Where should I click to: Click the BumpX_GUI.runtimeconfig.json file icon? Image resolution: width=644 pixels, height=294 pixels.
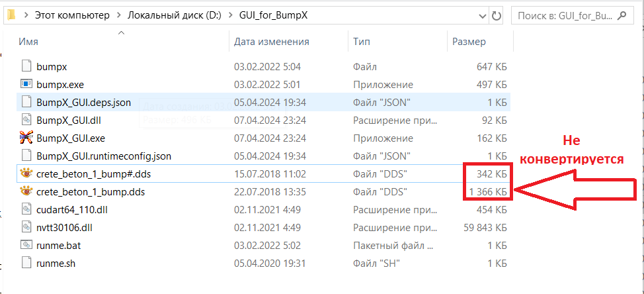[26, 156]
